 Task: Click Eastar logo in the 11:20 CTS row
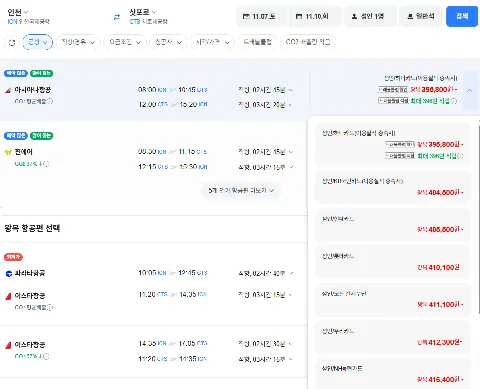pyautogui.click(x=8, y=296)
